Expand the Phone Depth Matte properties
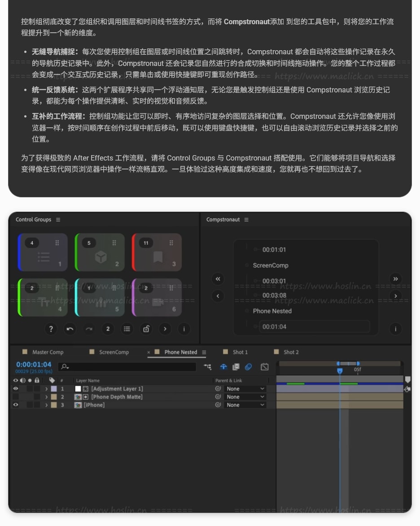420x526 pixels. click(x=46, y=397)
